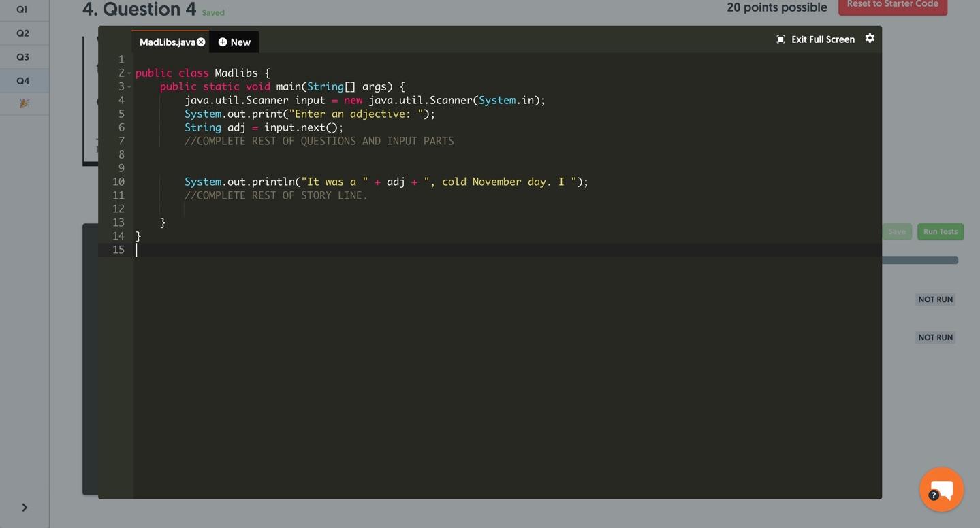Expand the sidebar with the chevron arrow

[x=25, y=508]
